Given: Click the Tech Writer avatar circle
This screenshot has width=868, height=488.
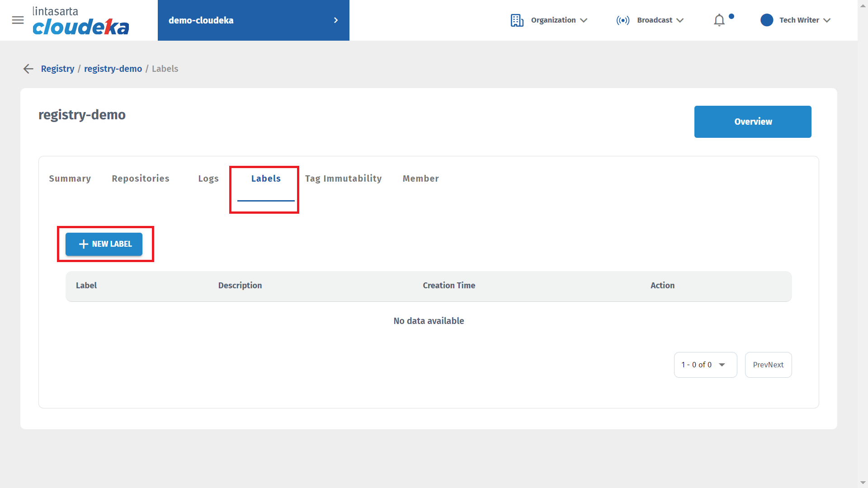Looking at the screenshot, I should 767,20.
